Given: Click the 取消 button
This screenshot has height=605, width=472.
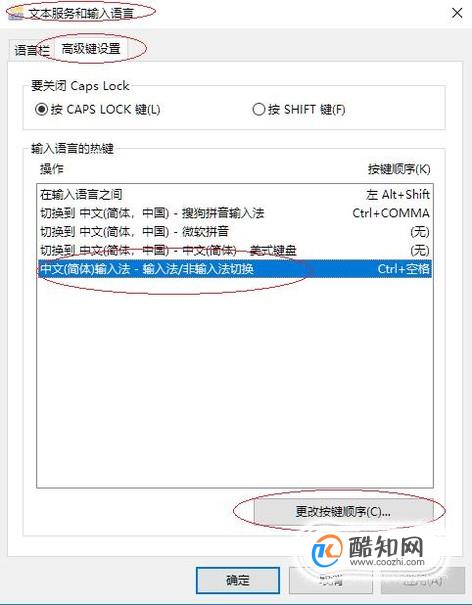Looking at the screenshot, I should tap(330, 580).
